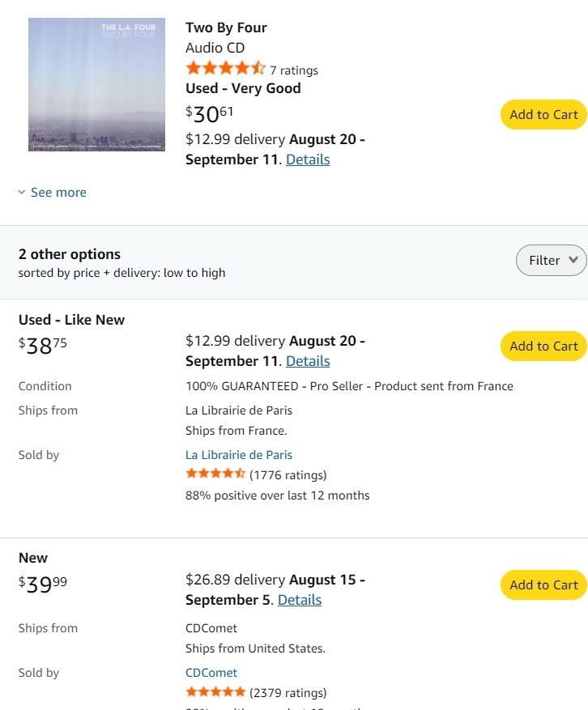Click the Two By Four album cover
The width and height of the screenshot is (588, 710).
pyautogui.click(x=96, y=84)
